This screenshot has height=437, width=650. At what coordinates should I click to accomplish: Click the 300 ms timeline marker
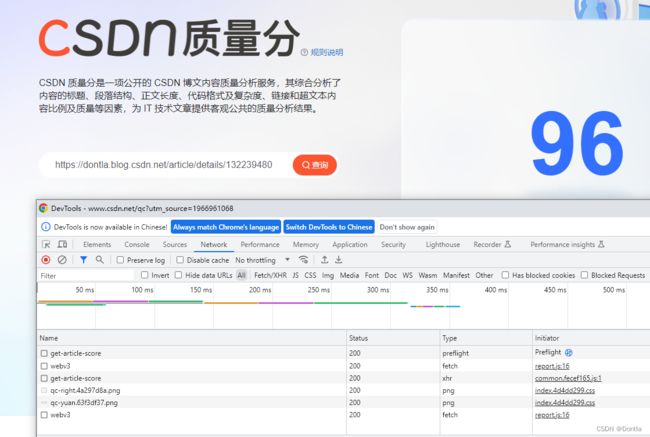click(x=378, y=290)
